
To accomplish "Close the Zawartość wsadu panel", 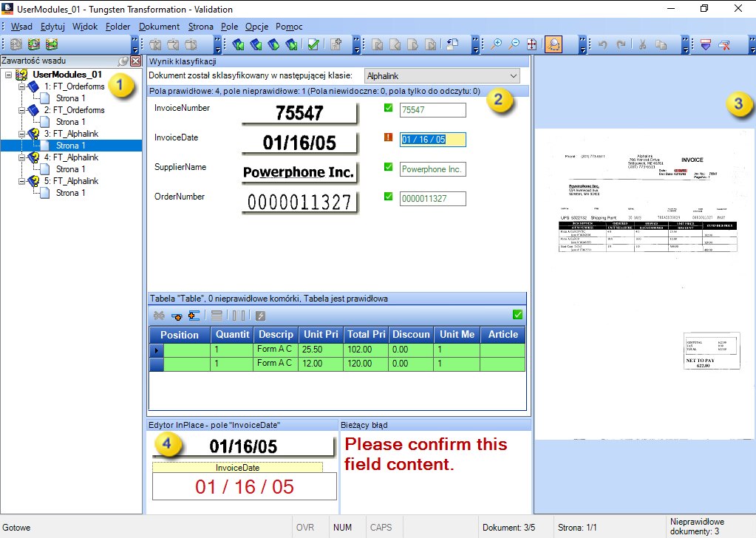I will 135,61.
